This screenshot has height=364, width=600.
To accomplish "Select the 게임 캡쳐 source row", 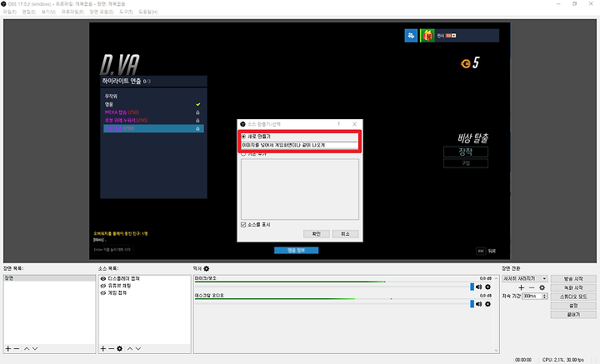I will click(144, 293).
